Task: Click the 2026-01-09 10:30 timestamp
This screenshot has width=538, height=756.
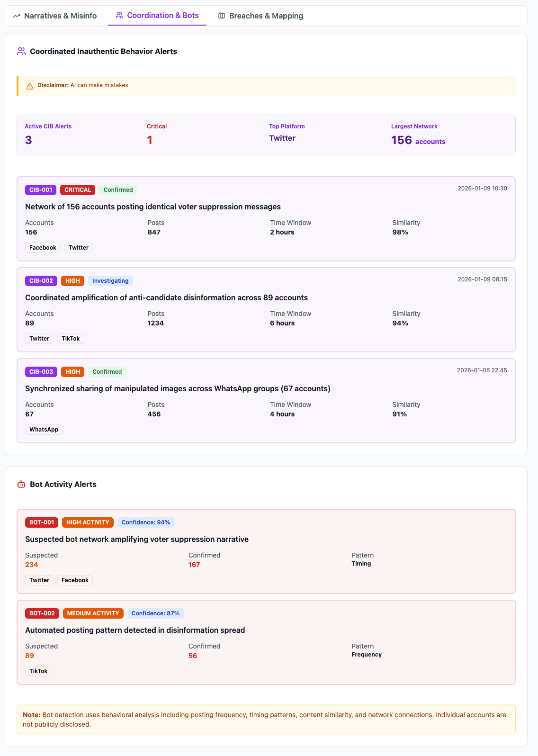Action: click(482, 189)
